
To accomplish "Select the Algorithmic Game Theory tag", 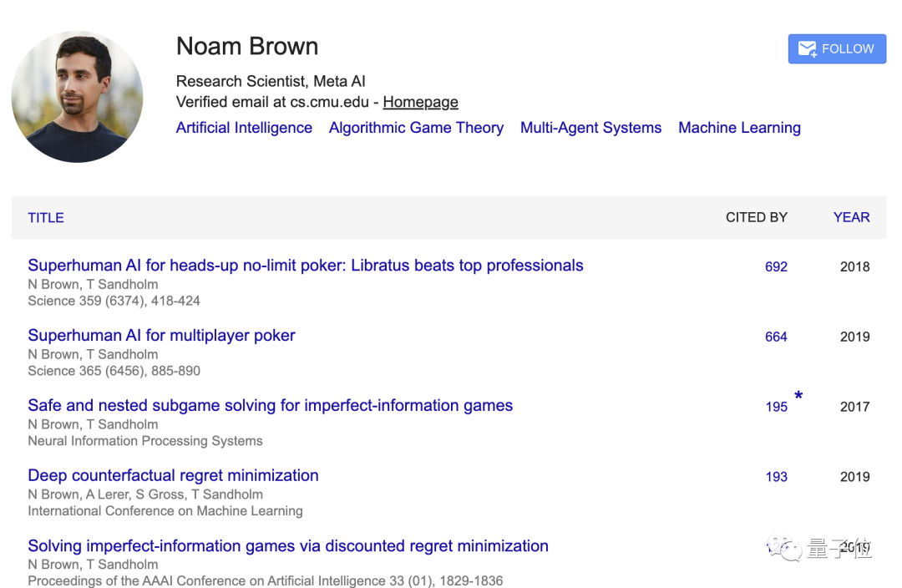I will pyautogui.click(x=416, y=128).
